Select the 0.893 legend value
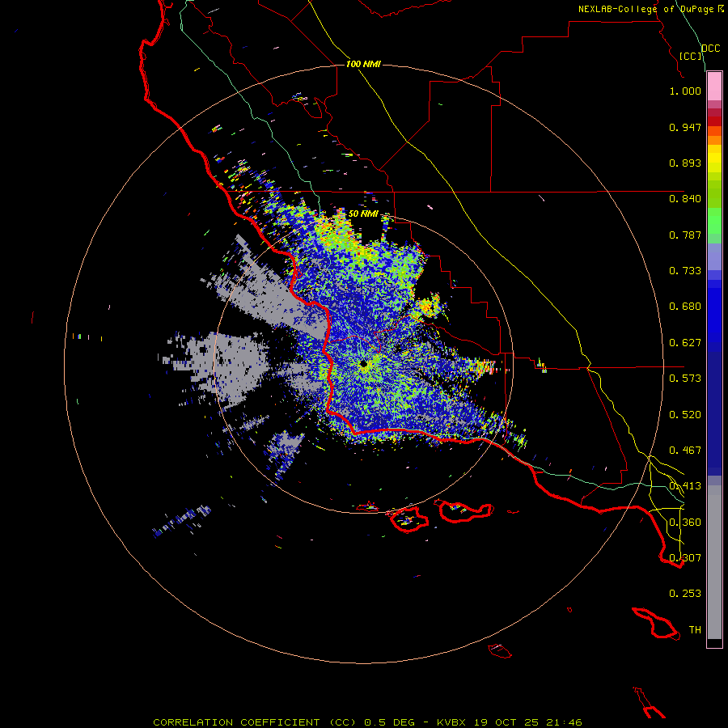Viewport: 728px width, 728px height. [685, 163]
